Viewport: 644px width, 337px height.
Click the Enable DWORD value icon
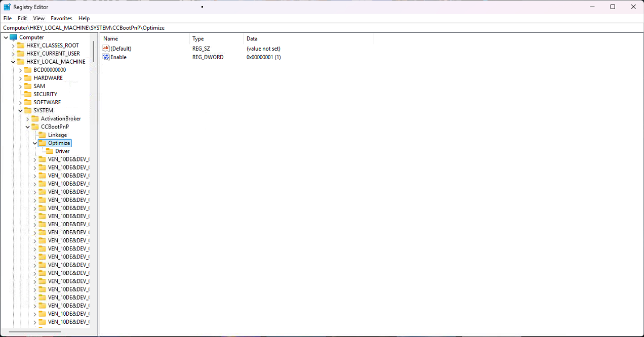pos(106,57)
